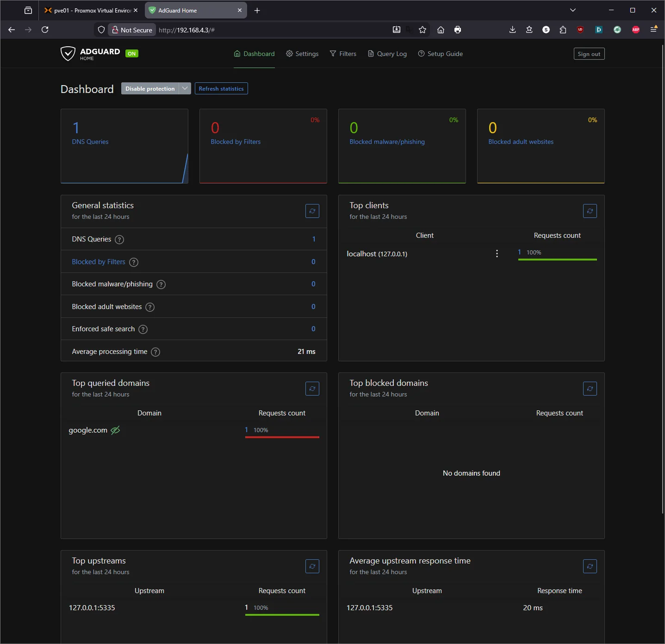Refresh the Average upstream response time panel
This screenshot has height=644, width=665.
tap(590, 566)
